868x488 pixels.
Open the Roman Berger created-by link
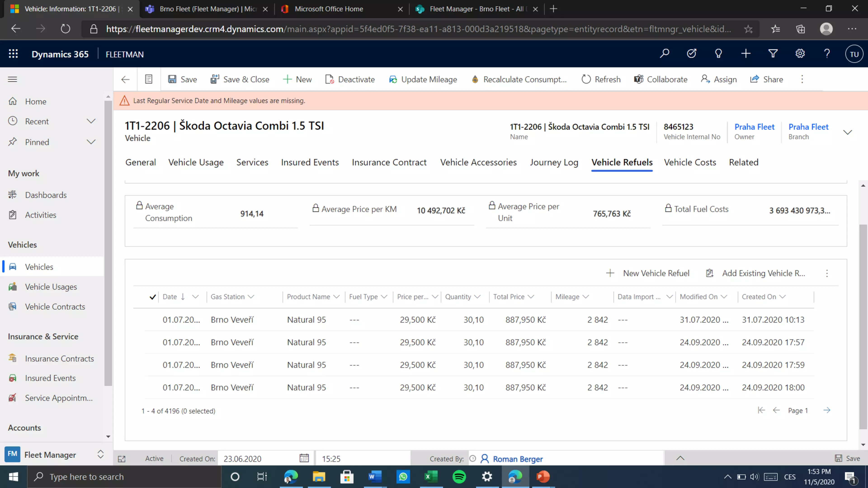(518, 459)
